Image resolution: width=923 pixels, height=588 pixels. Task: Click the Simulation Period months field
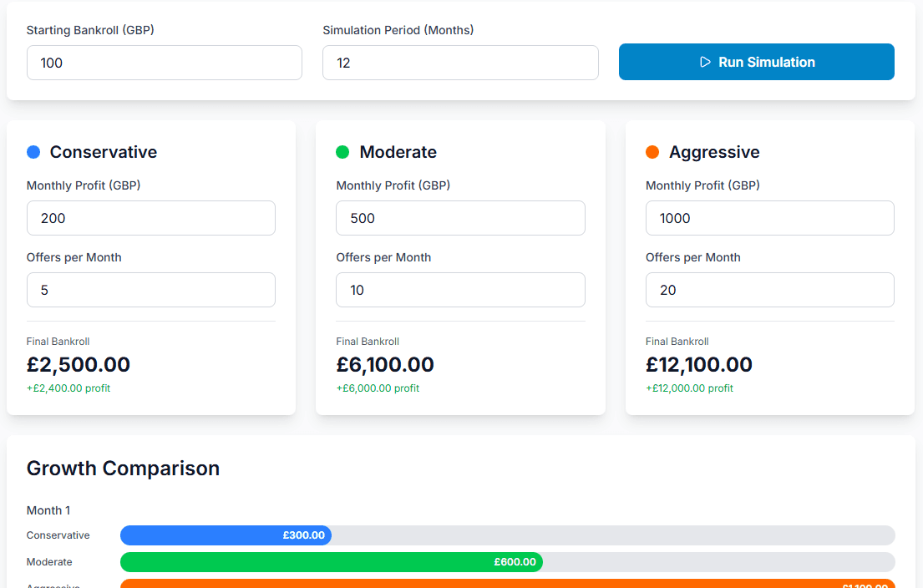click(x=460, y=63)
